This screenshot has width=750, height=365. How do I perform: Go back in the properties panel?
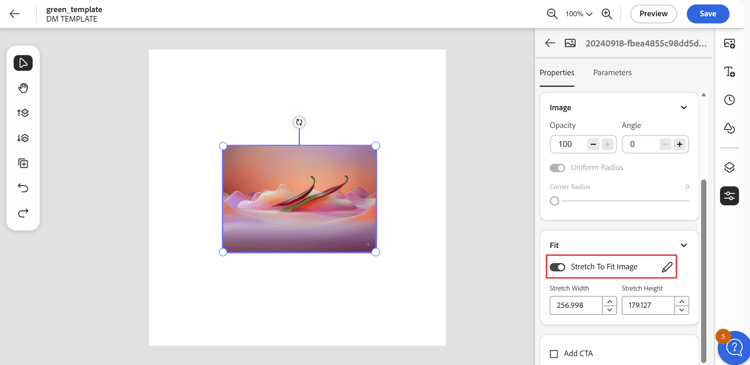tap(550, 43)
